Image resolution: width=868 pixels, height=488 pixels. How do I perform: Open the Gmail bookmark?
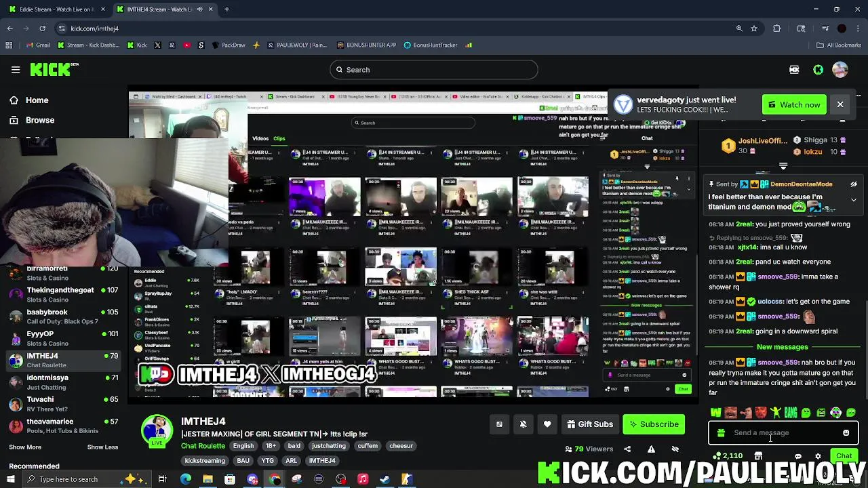pos(38,45)
